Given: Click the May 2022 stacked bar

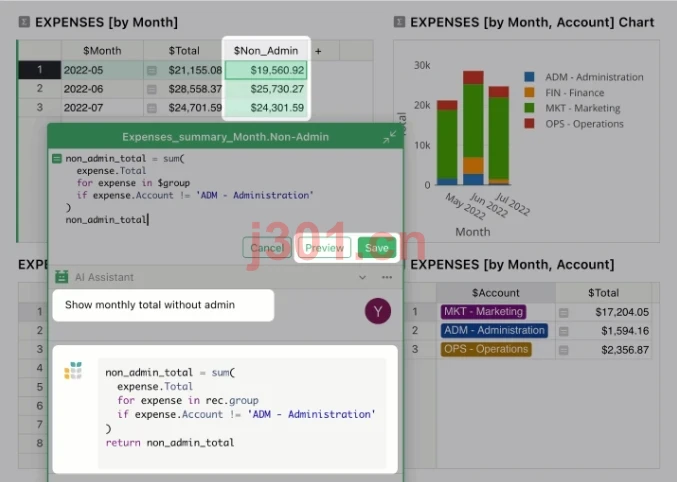Looking at the screenshot, I should click(447, 143).
